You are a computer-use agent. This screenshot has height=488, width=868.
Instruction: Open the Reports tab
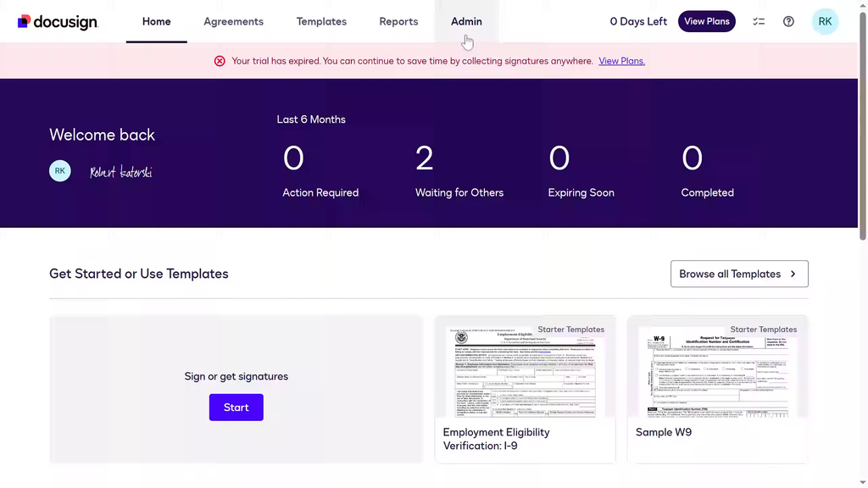(x=398, y=22)
